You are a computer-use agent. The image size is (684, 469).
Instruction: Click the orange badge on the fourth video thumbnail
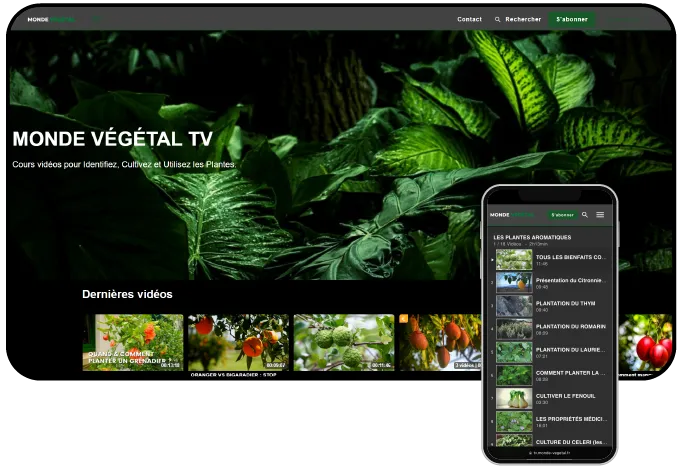(x=404, y=318)
